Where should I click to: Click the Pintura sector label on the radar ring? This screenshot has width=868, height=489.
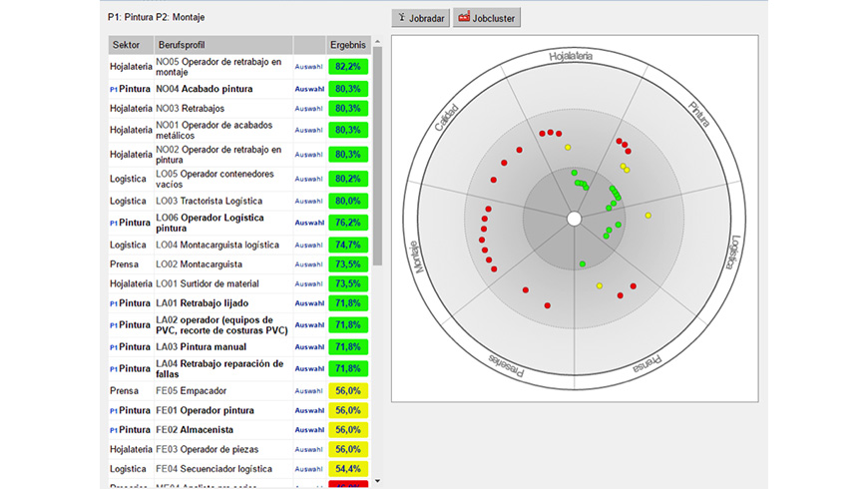[x=698, y=115]
